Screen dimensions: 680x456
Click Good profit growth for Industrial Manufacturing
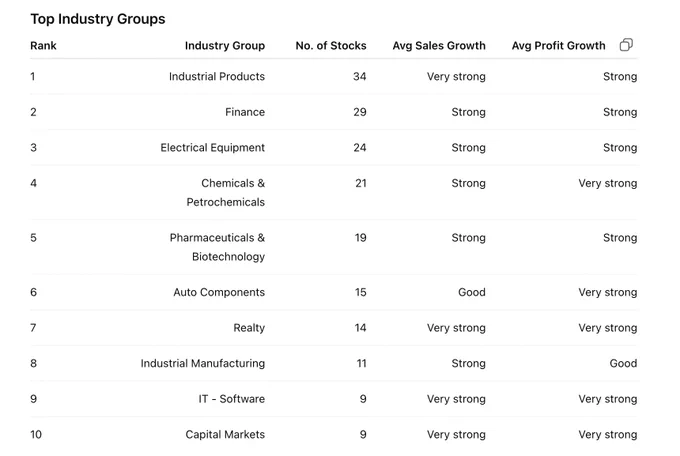click(623, 363)
